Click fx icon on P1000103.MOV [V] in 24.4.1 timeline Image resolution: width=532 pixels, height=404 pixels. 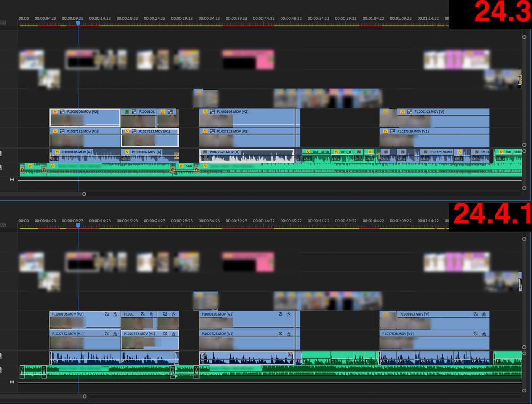point(484,314)
